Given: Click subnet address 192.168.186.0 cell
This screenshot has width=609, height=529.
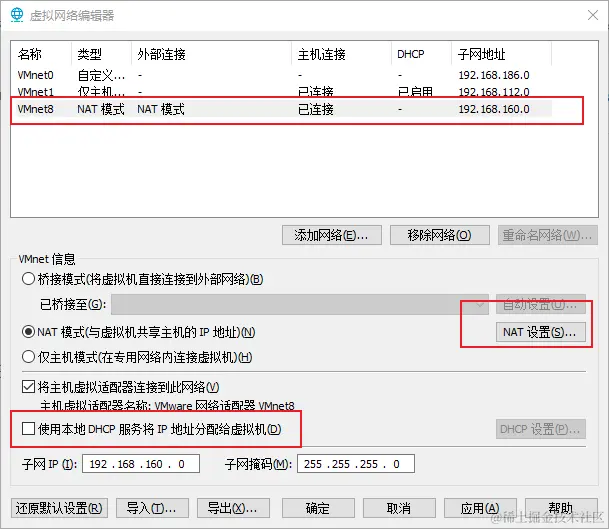Looking at the screenshot, I should point(494,75).
